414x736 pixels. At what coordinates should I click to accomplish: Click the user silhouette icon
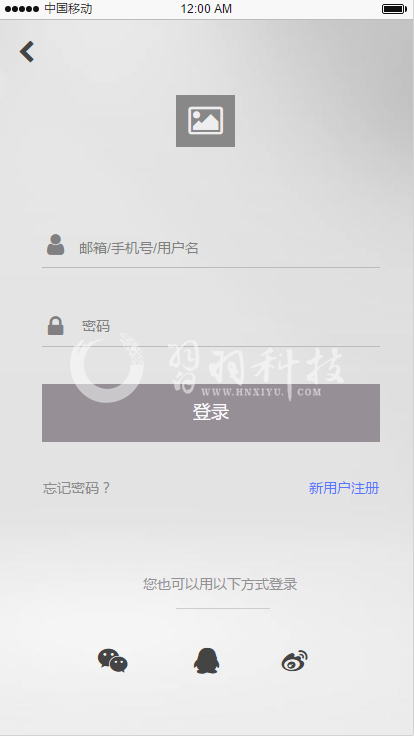(x=55, y=245)
